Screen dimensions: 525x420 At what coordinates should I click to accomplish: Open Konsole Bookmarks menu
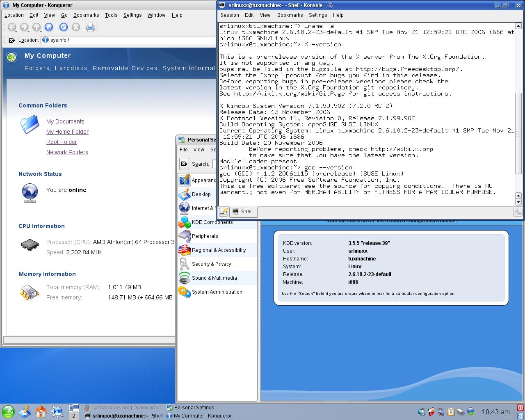290,15
